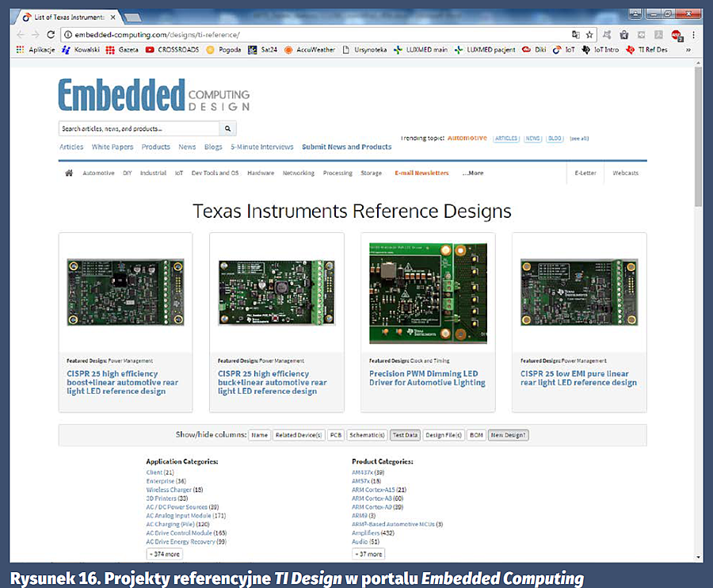Screen dimensions: 713x588
Task: Expand '+ 374 more' application categories
Action: click(165, 554)
